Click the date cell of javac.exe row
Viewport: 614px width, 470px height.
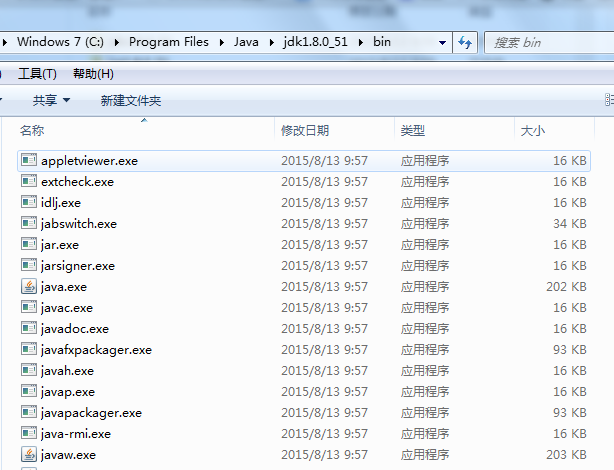click(325, 308)
